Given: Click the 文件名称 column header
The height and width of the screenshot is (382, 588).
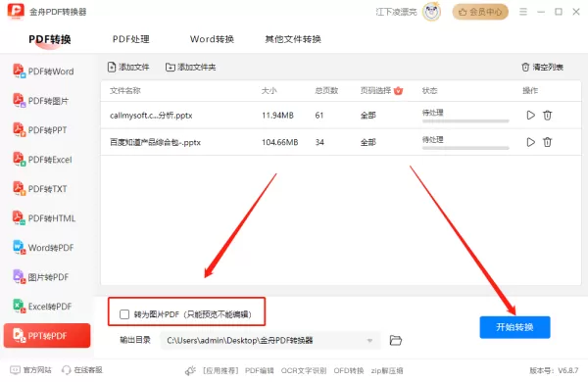Looking at the screenshot, I should [125, 91].
